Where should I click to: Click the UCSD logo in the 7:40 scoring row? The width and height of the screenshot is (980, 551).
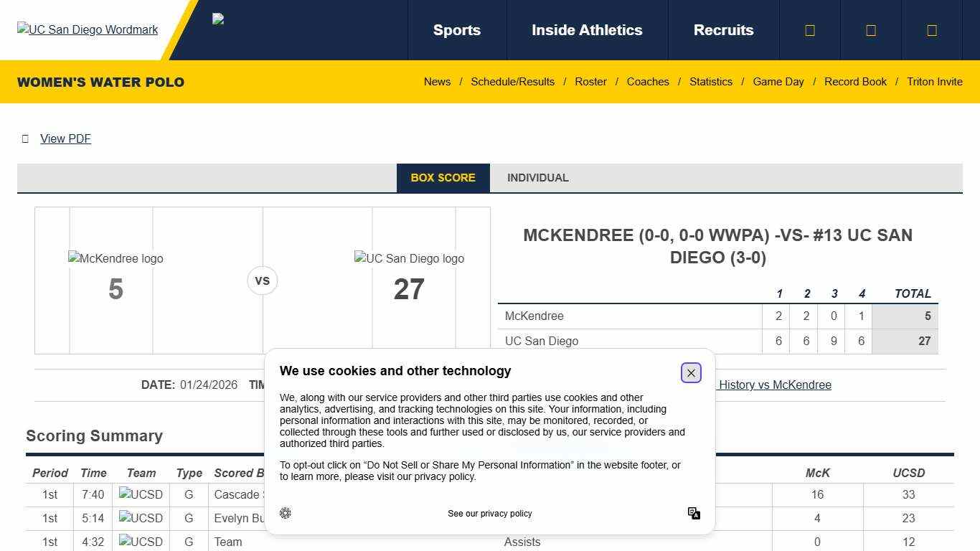[x=141, y=494]
